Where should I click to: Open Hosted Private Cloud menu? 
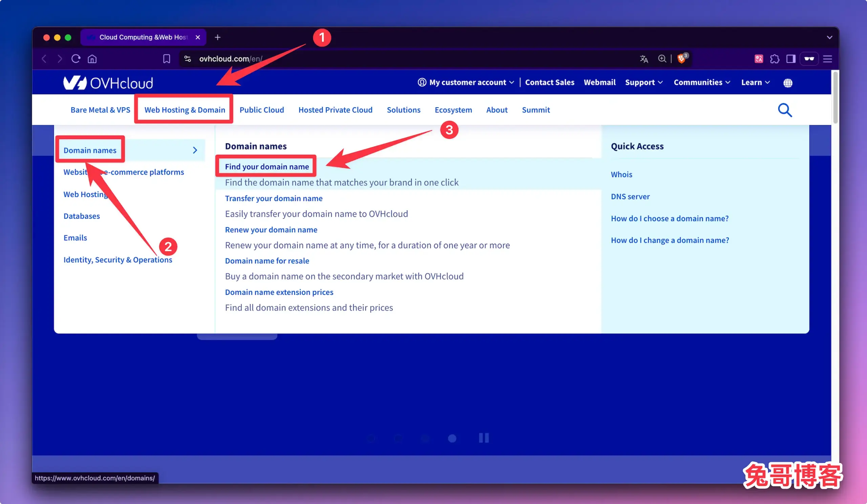335,110
